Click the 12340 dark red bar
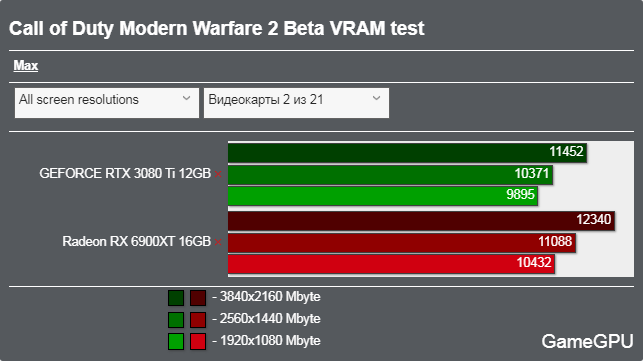Screen dimensions: 643x361 (422, 221)
